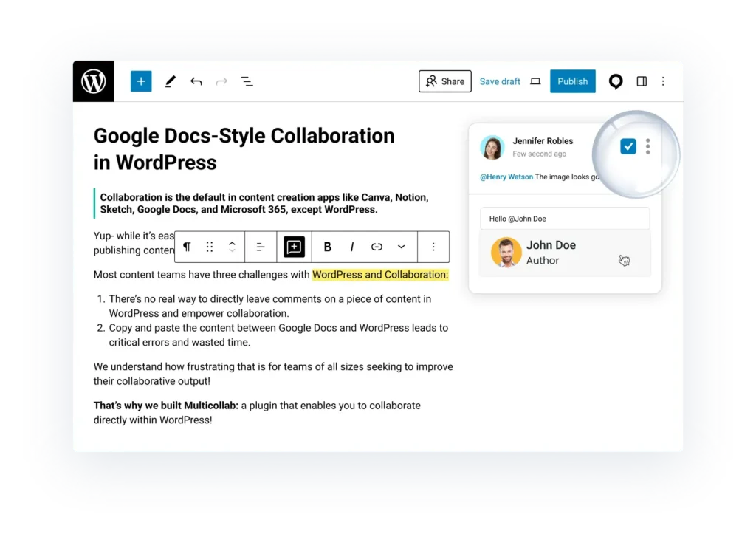Open the WordPress logo menu
Screen dimensions: 756x537
(94, 81)
